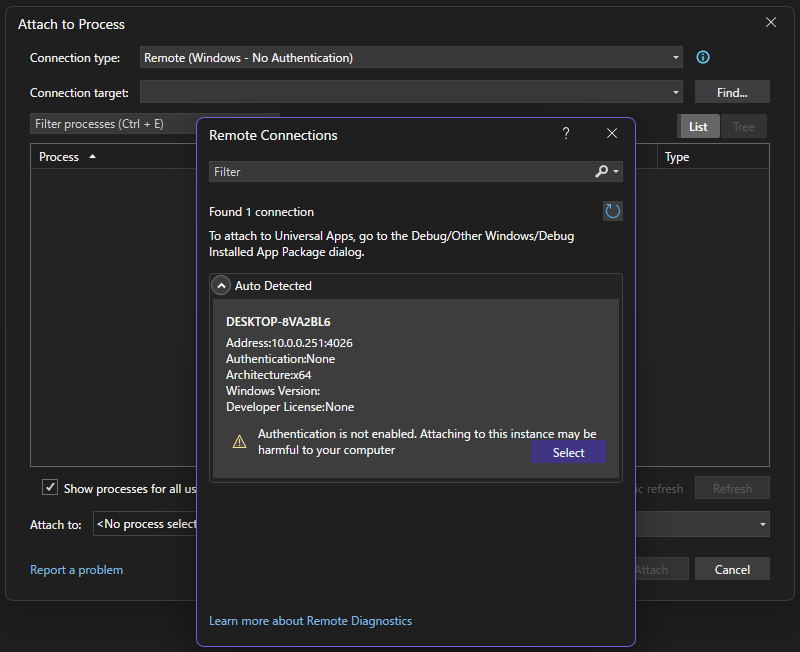This screenshot has width=800, height=652.
Task: Close the Remote Connections dialog
Action: 612,134
